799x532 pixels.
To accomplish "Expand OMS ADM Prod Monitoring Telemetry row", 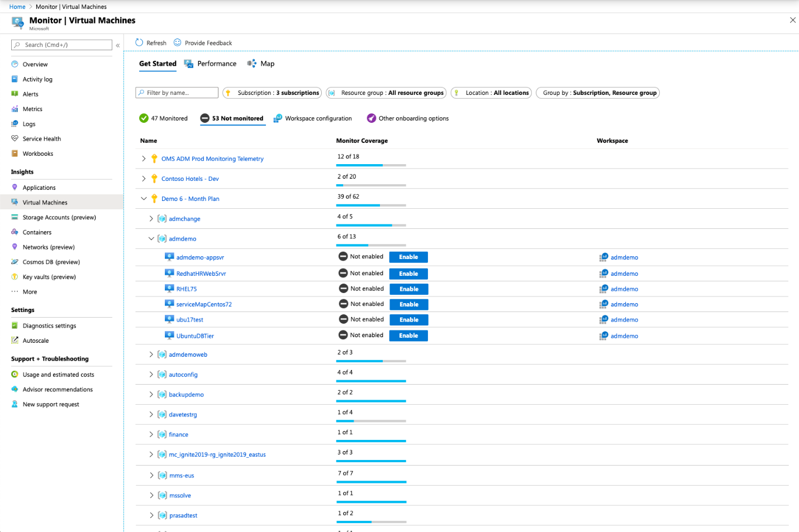I will (x=144, y=159).
